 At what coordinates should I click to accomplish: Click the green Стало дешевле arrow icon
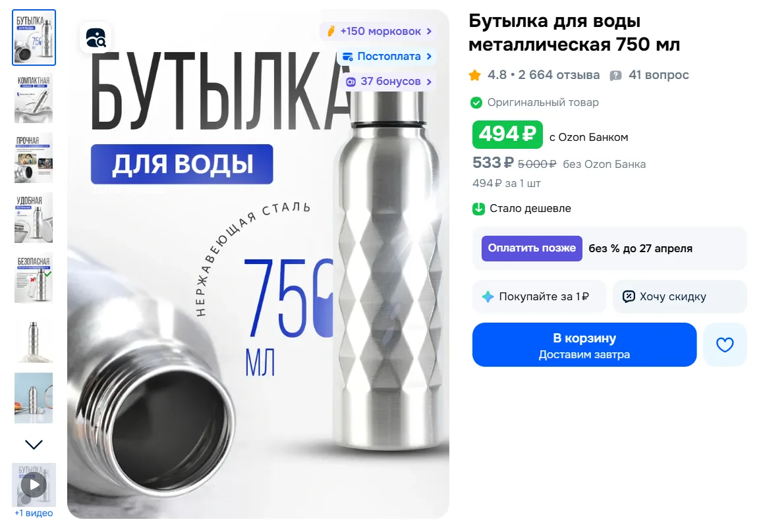click(478, 209)
